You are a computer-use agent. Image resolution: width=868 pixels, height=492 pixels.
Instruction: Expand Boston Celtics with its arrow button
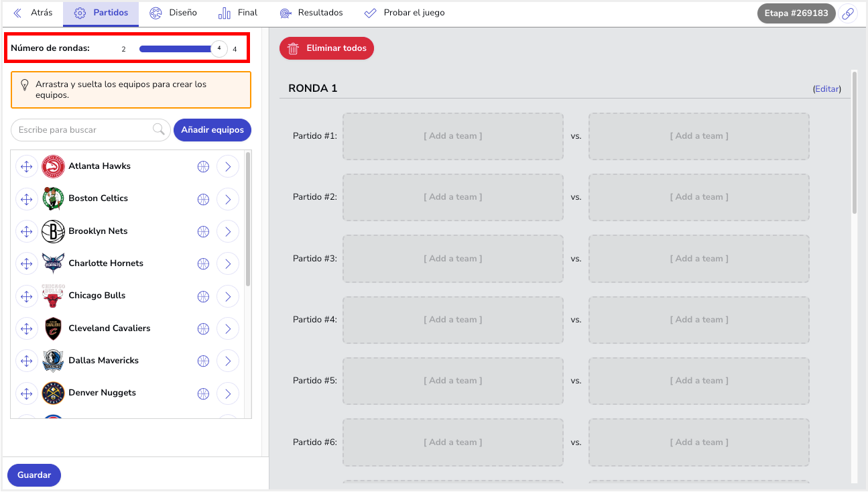coord(228,199)
